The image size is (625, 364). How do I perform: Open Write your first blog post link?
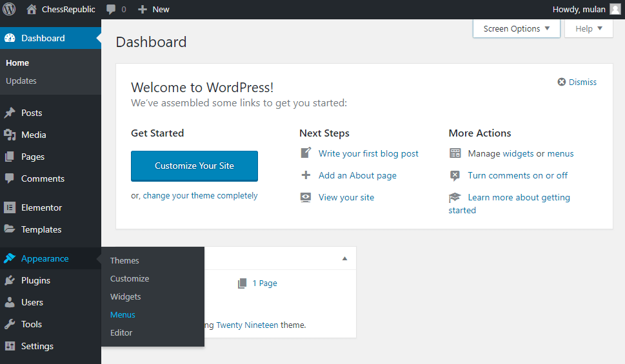point(368,154)
